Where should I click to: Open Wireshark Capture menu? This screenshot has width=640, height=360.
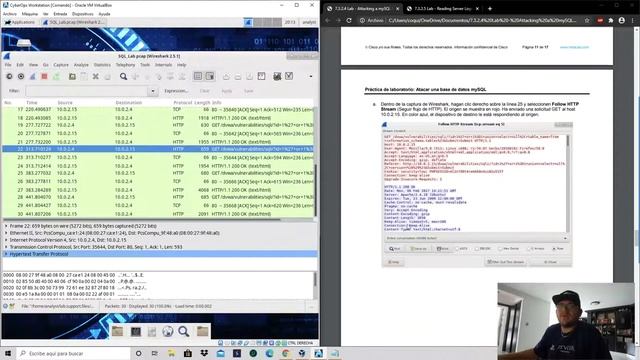pyautogui.click(x=61, y=65)
